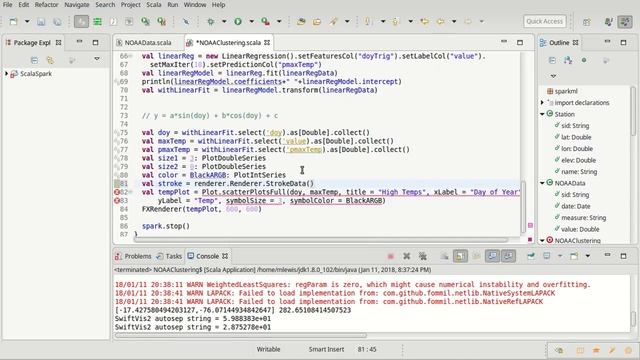This screenshot has width=640, height=360.
Task: Open the Run dropdown arrow
Action: 251,22
